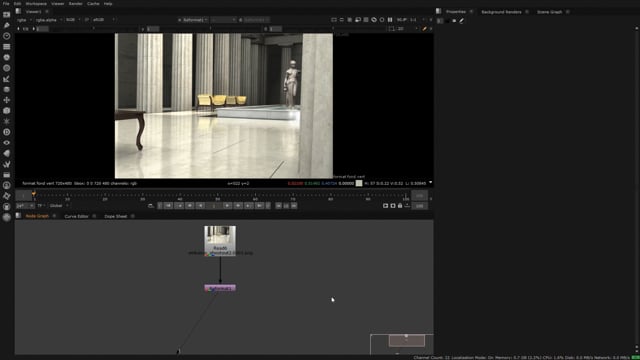Open the Color nodes toolbar menu

(x=7, y=57)
